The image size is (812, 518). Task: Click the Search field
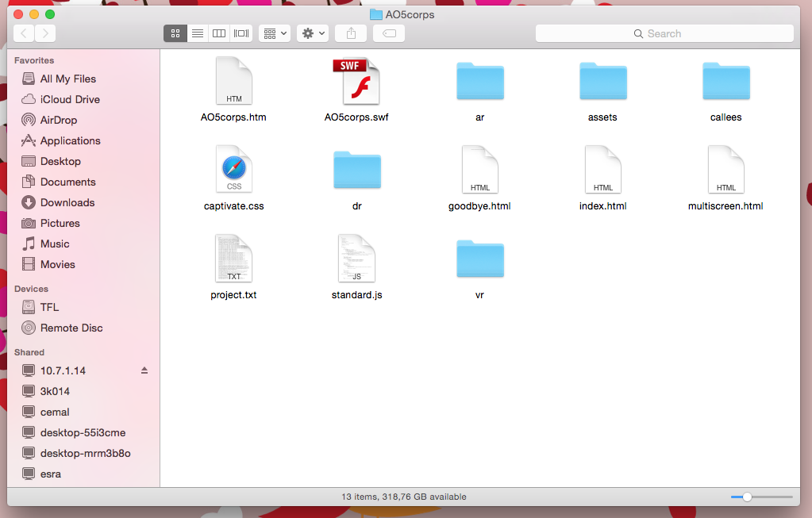point(664,33)
